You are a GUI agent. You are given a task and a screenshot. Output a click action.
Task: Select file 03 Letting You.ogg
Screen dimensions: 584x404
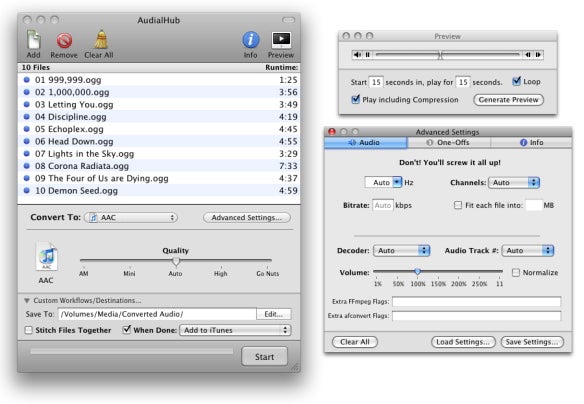pos(159,104)
